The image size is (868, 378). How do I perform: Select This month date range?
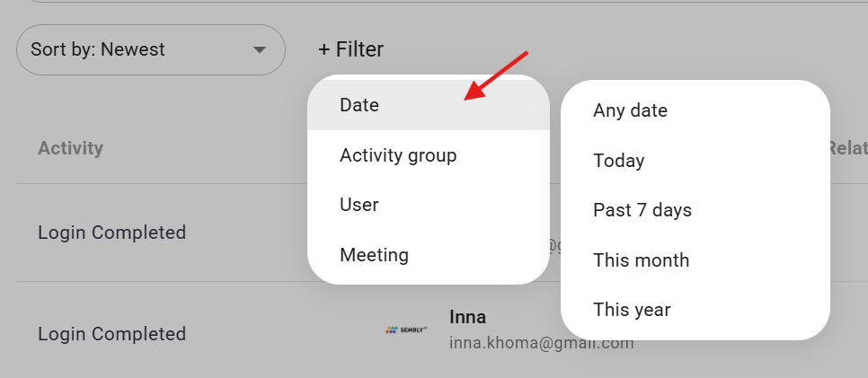641,260
